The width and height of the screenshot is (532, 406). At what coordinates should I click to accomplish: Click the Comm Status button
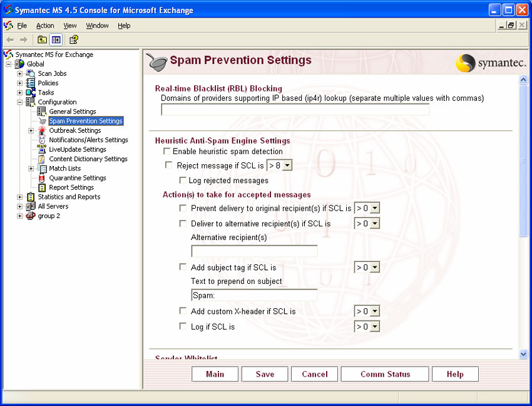385,374
